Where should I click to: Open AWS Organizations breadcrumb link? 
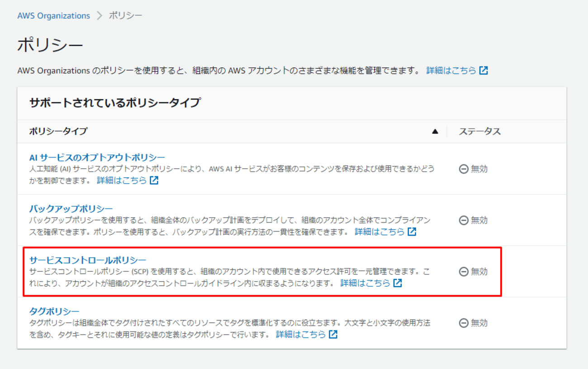(54, 16)
